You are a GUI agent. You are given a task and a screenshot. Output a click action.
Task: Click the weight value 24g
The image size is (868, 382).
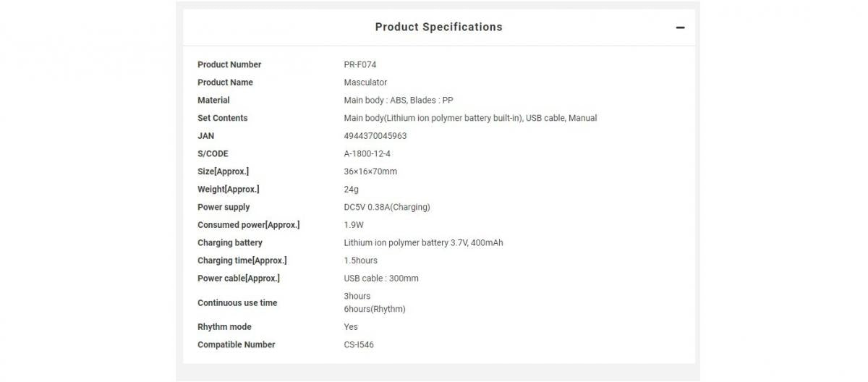click(x=351, y=189)
